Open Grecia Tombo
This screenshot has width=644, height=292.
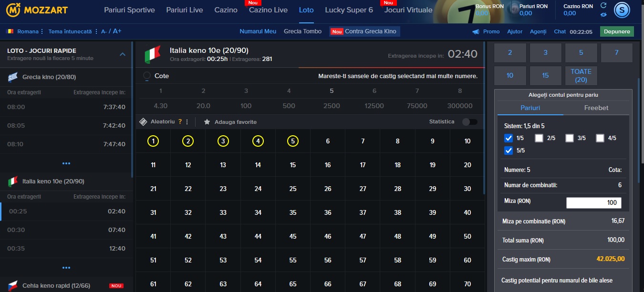[x=302, y=31]
